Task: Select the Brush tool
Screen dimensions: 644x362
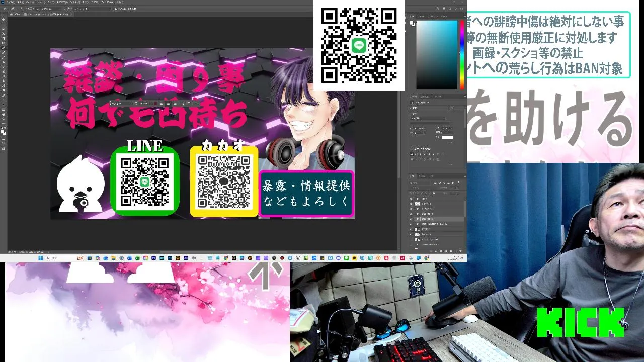Action: (x=4, y=57)
